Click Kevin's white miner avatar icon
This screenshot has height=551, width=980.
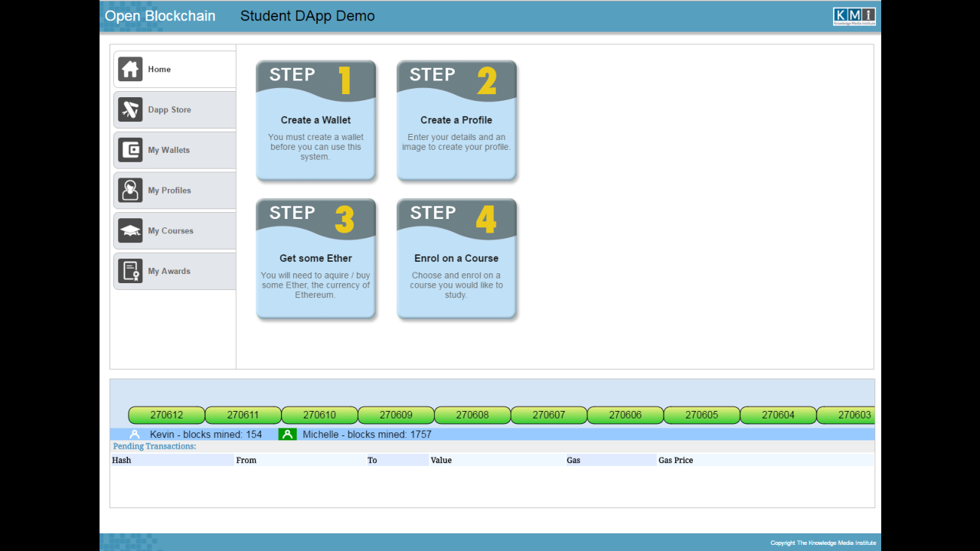tap(135, 434)
